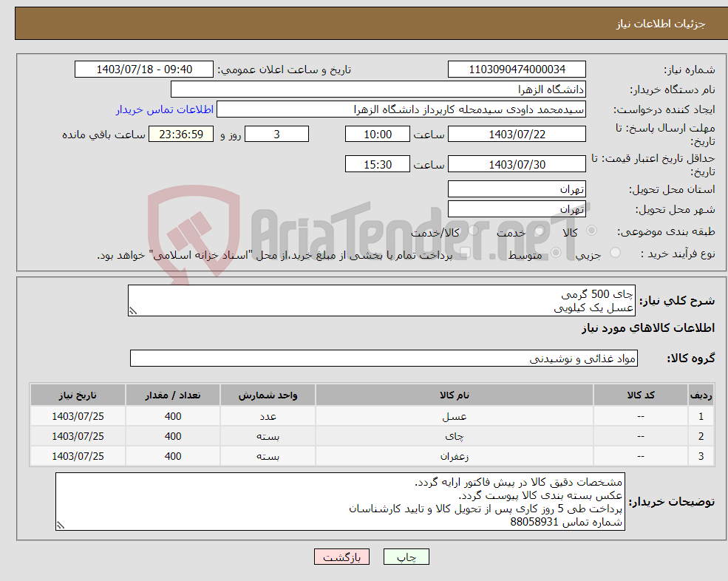Click row number 2 cell

701,436
